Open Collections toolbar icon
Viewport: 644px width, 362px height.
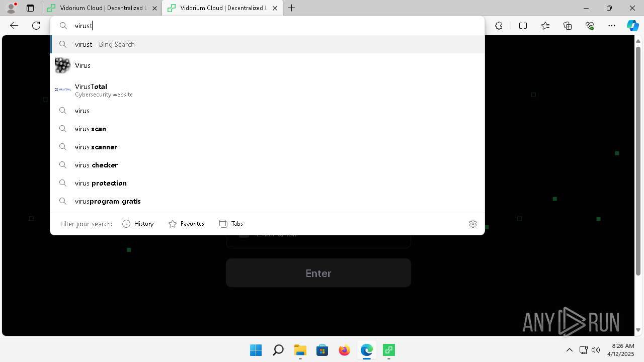tap(568, 26)
